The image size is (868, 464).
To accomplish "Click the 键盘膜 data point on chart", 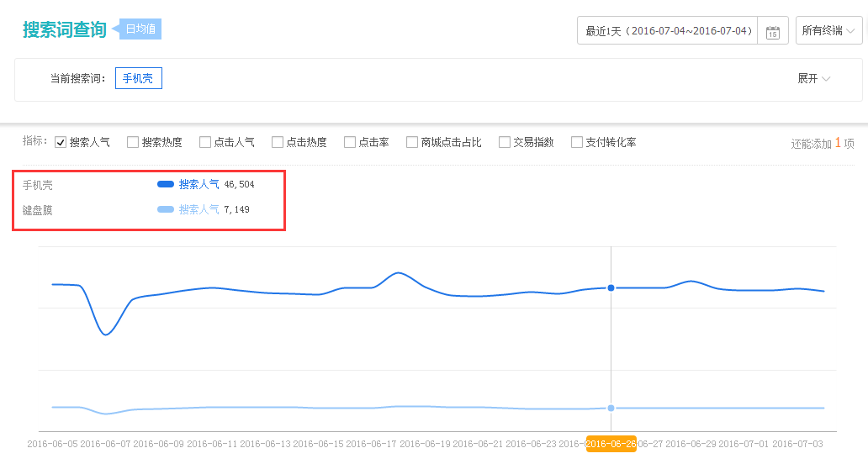I will tap(611, 408).
